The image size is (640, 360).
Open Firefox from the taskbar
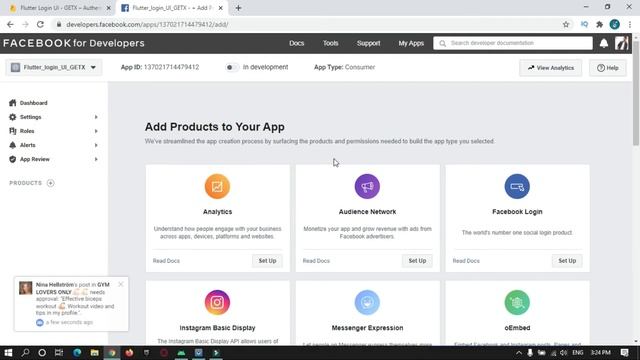[129, 353]
